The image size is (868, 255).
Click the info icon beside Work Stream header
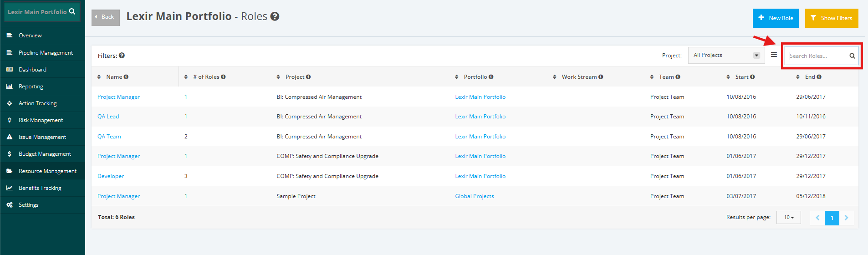(x=601, y=77)
